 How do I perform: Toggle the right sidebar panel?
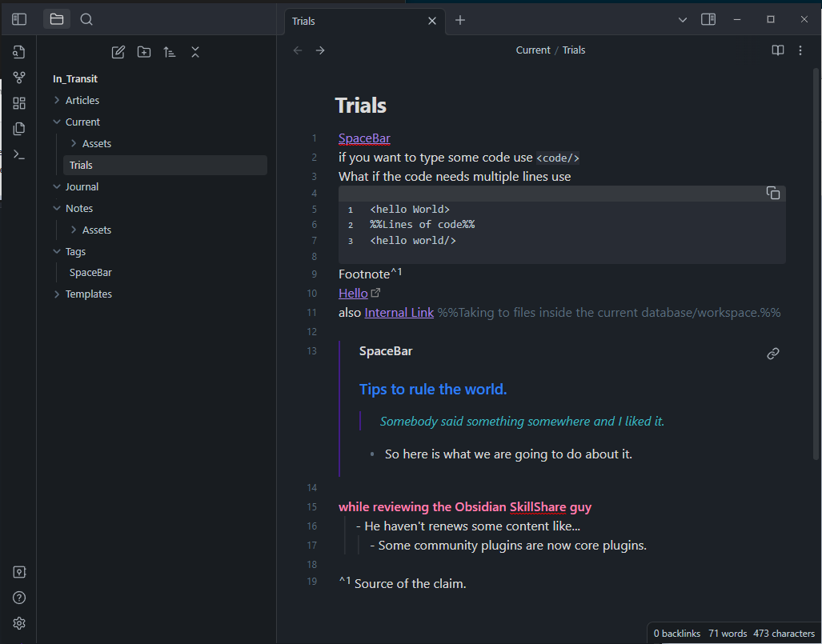pos(708,19)
